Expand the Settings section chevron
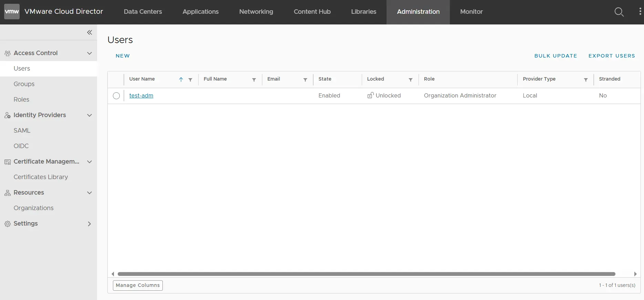The image size is (644, 300). [x=89, y=224]
